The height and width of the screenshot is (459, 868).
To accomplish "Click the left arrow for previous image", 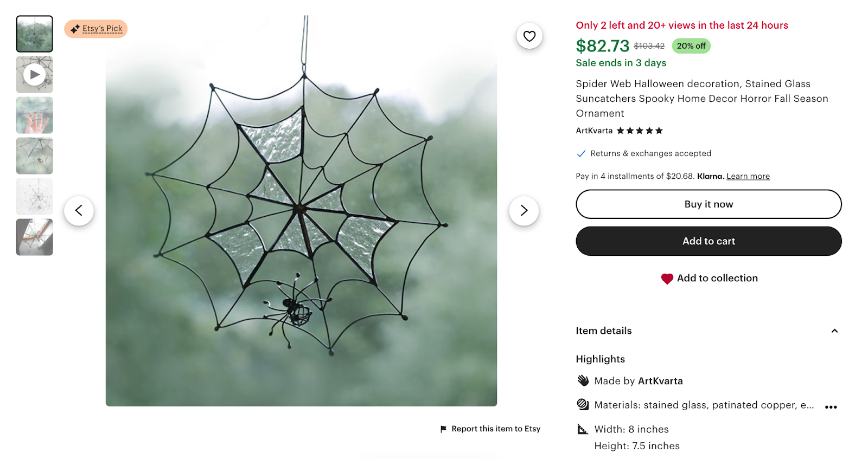I will (79, 211).
